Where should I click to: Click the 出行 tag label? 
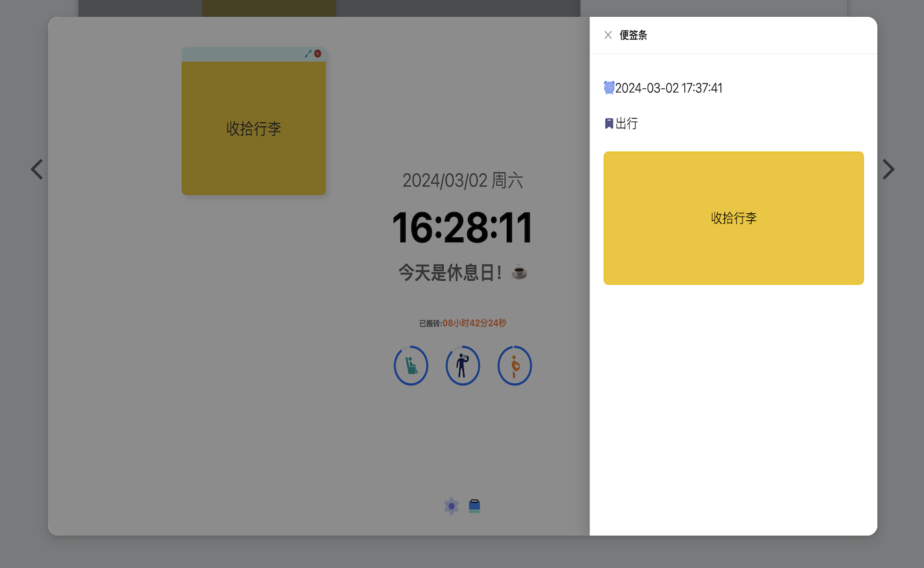[x=627, y=123]
